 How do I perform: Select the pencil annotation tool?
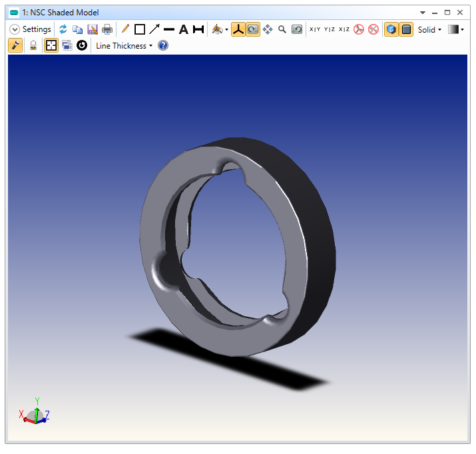125,29
